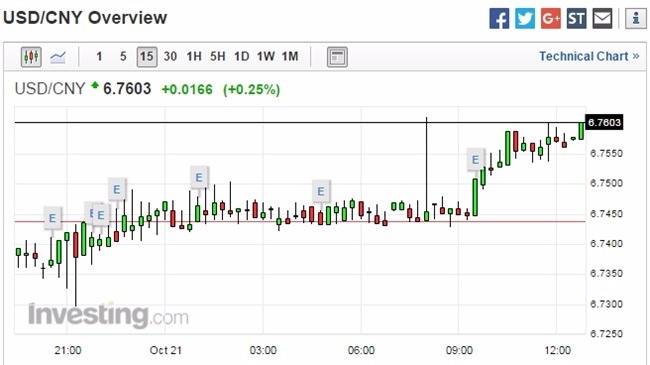This screenshot has height=365, width=650.
Task: Switch to line area chart type
Action: coord(58,57)
